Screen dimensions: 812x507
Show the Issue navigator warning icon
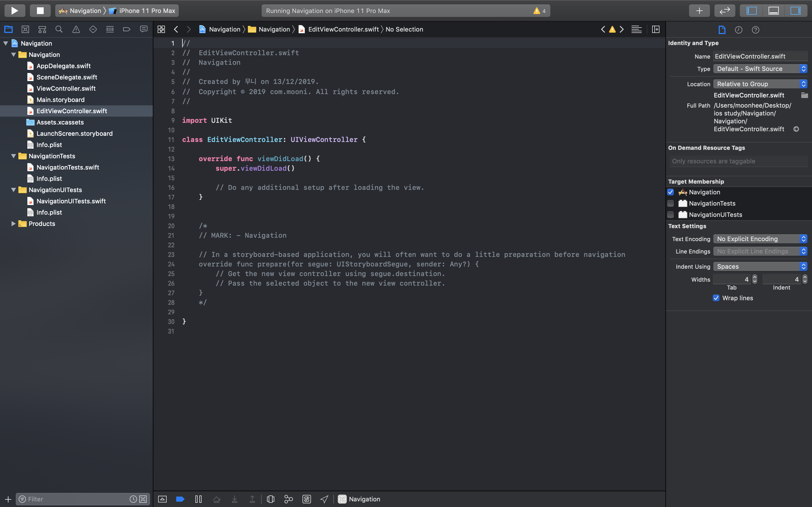(x=76, y=30)
